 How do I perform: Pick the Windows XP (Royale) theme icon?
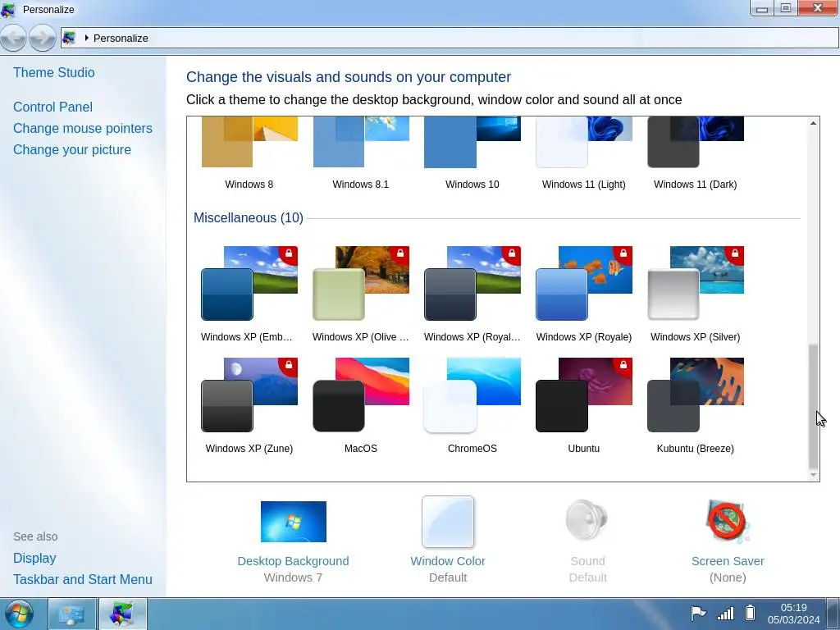tap(583, 283)
